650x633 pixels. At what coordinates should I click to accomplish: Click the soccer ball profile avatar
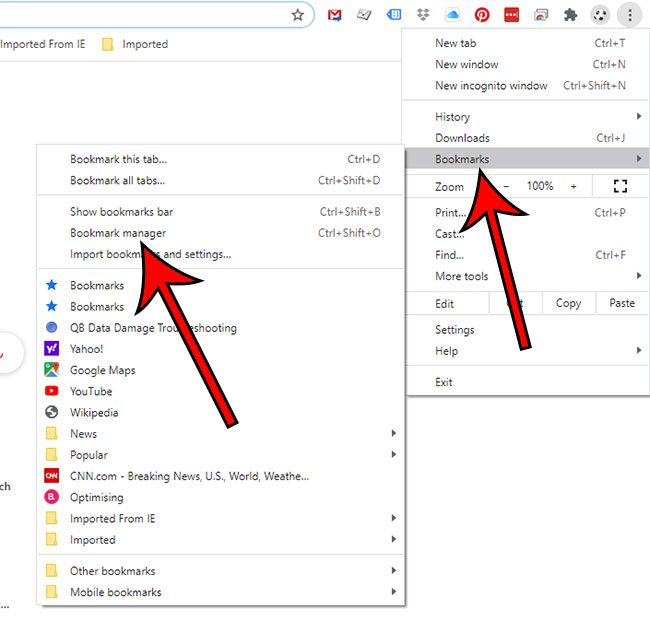point(599,15)
